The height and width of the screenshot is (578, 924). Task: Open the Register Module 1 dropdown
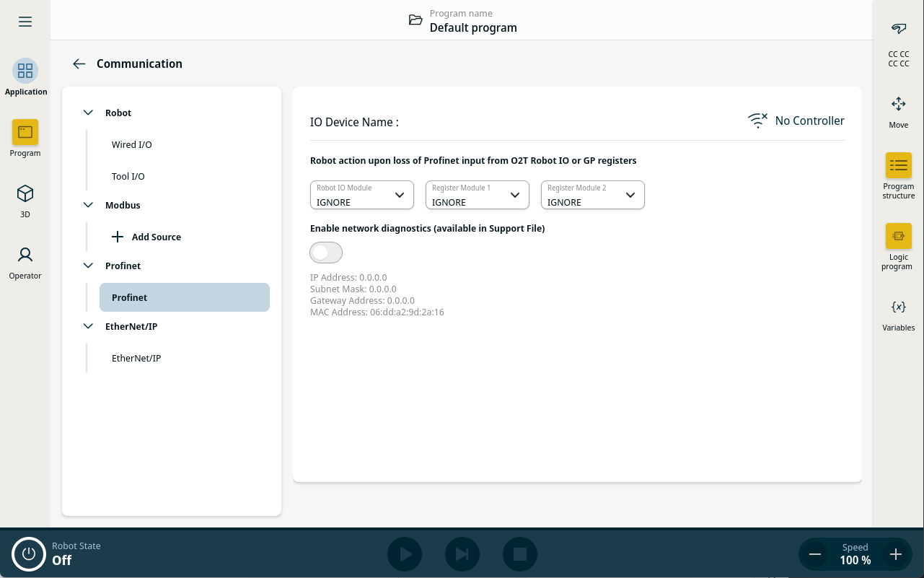click(477, 195)
